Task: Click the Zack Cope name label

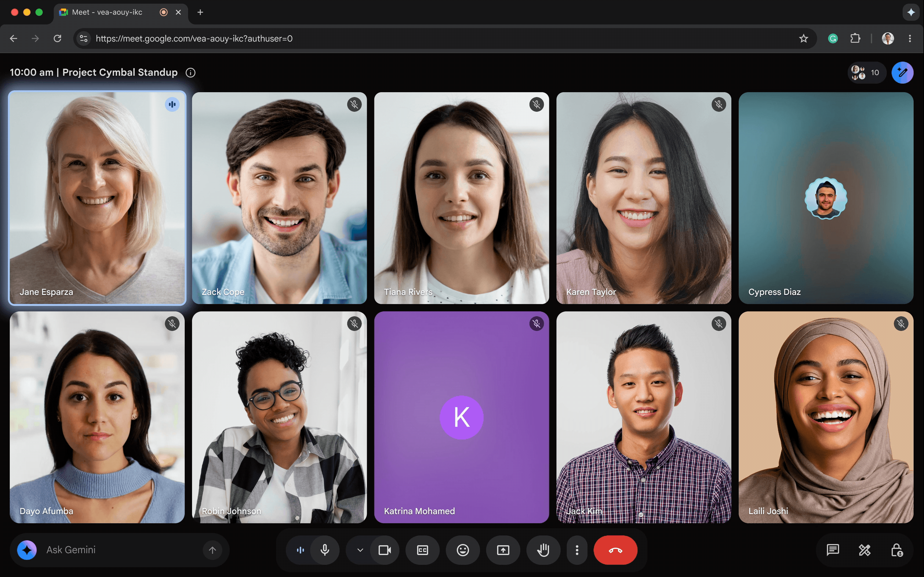Action: pyautogui.click(x=223, y=292)
